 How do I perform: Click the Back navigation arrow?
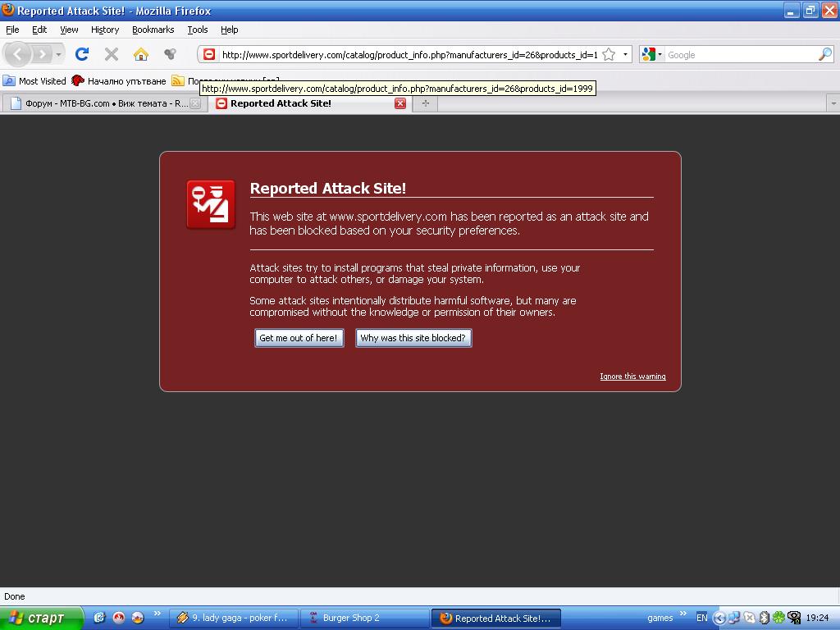18,54
